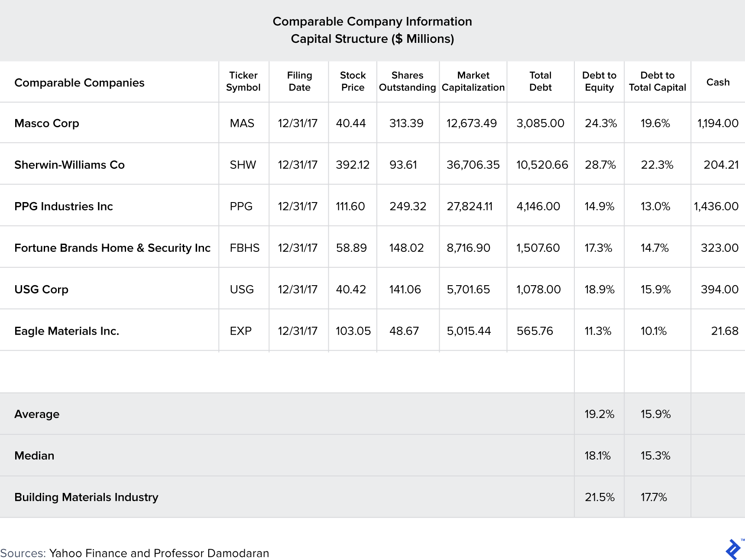
Task: Click USG market cap 5,701.65
Action: pos(468,290)
